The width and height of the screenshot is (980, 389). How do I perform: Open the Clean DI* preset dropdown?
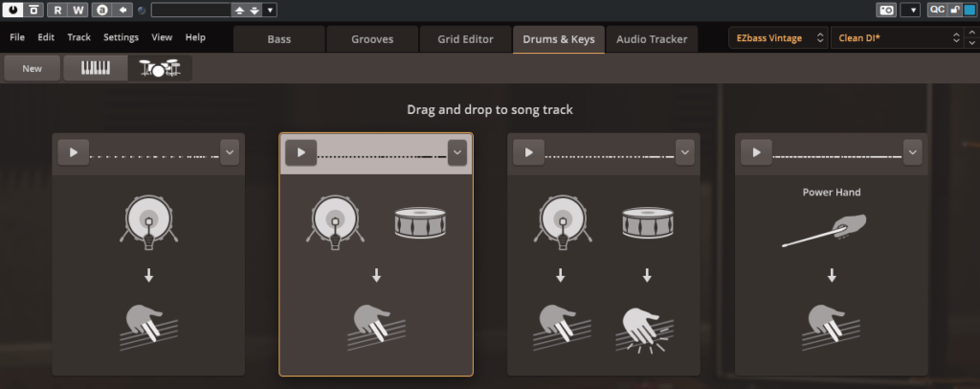click(x=898, y=38)
